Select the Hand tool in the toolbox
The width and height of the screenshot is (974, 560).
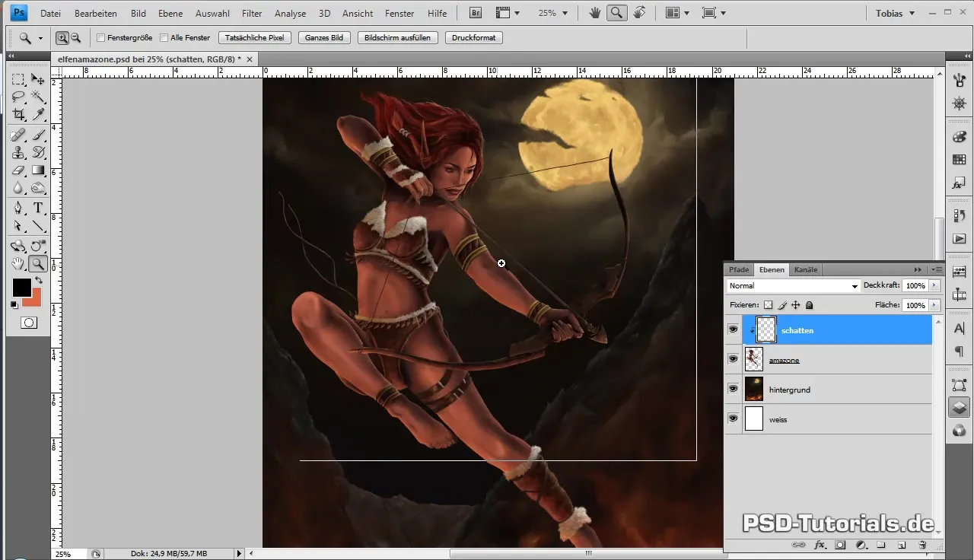[x=18, y=263]
